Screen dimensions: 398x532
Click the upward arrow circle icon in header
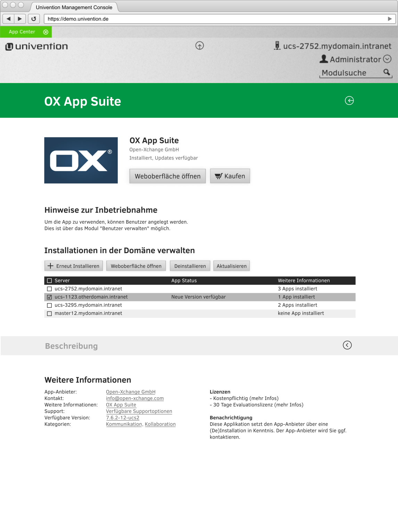(x=199, y=45)
